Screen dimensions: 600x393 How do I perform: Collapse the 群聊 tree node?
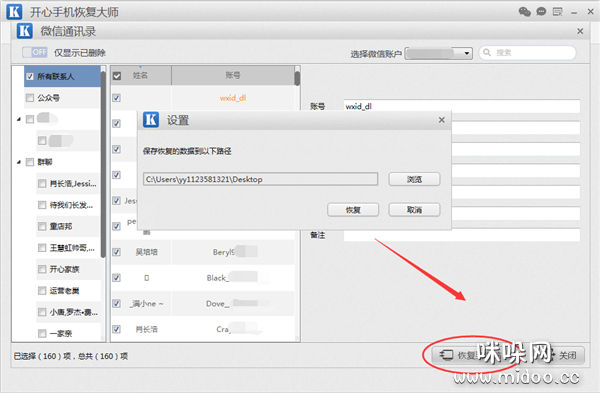coord(18,162)
